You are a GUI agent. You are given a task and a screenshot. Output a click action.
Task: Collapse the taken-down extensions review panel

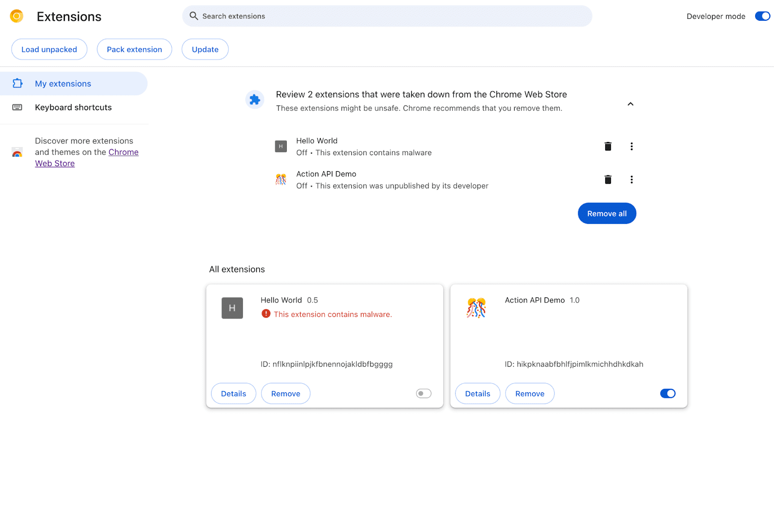pos(630,103)
